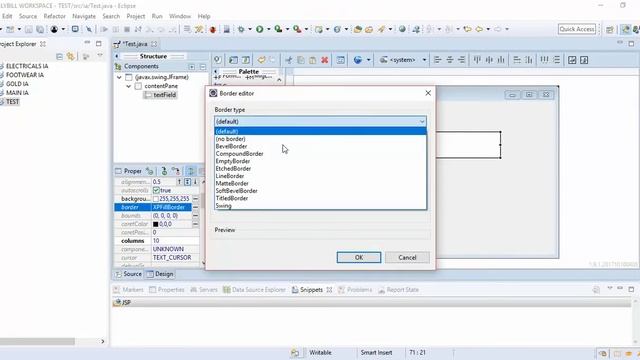Click Cancel in the Border editor

tap(407, 258)
